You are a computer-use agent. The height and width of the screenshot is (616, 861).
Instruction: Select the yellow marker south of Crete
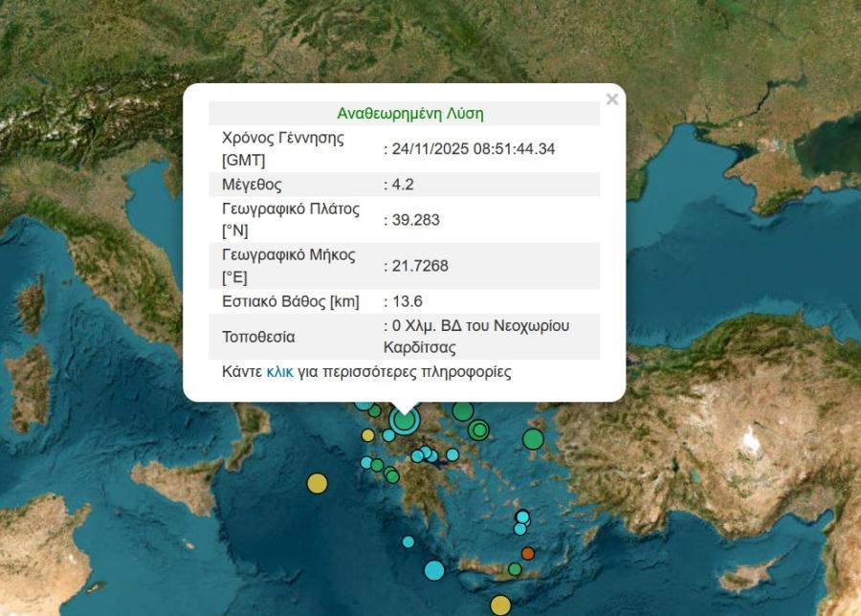tap(500, 605)
